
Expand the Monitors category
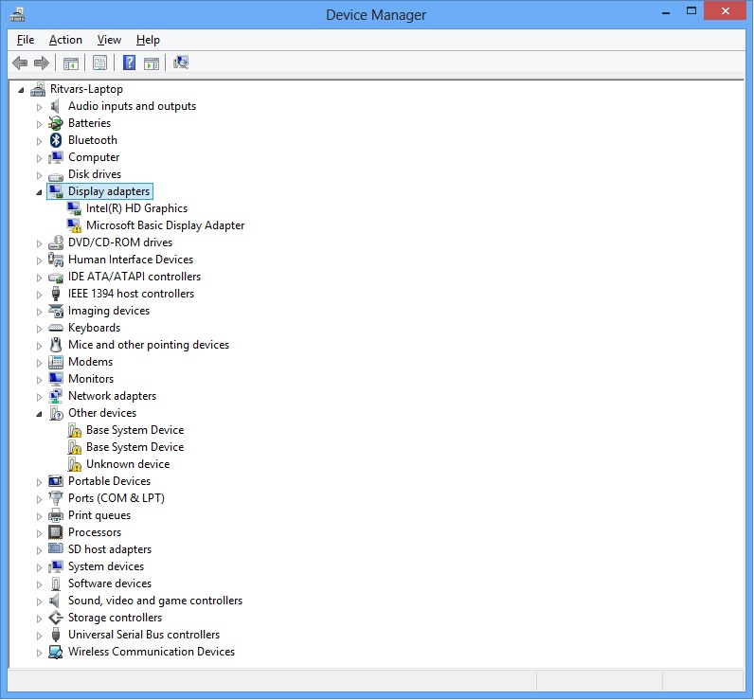39,380
